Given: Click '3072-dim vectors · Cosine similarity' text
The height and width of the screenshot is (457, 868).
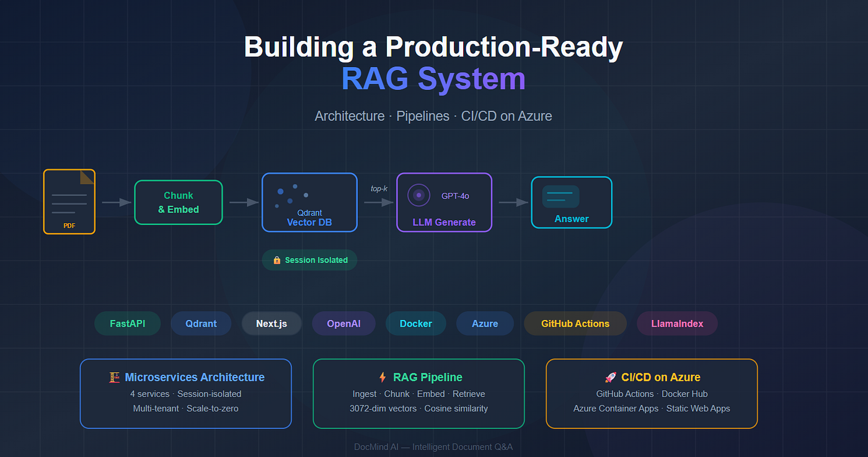Looking at the screenshot, I should (x=418, y=409).
